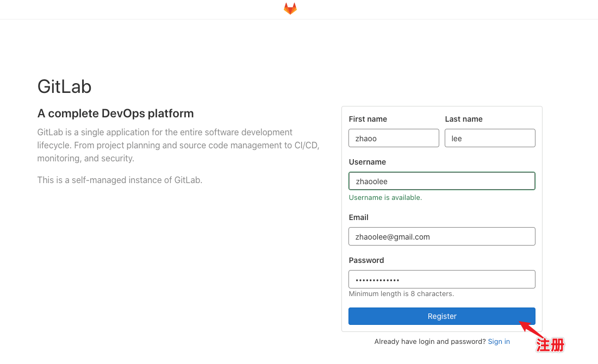Click the Email input field
Image resolution: width=598 pixels, height=364 pixels.
[x=441, y=236]
